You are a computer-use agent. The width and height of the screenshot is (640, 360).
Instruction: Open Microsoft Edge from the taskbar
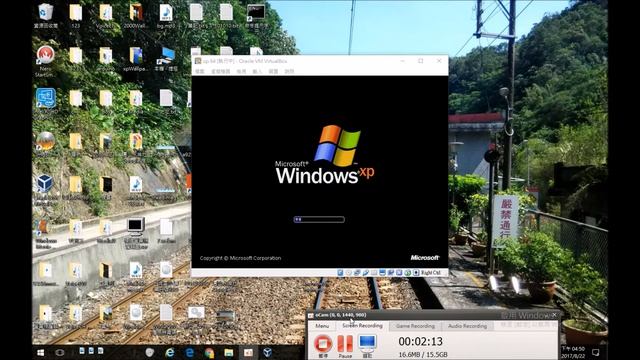[190, 353]
